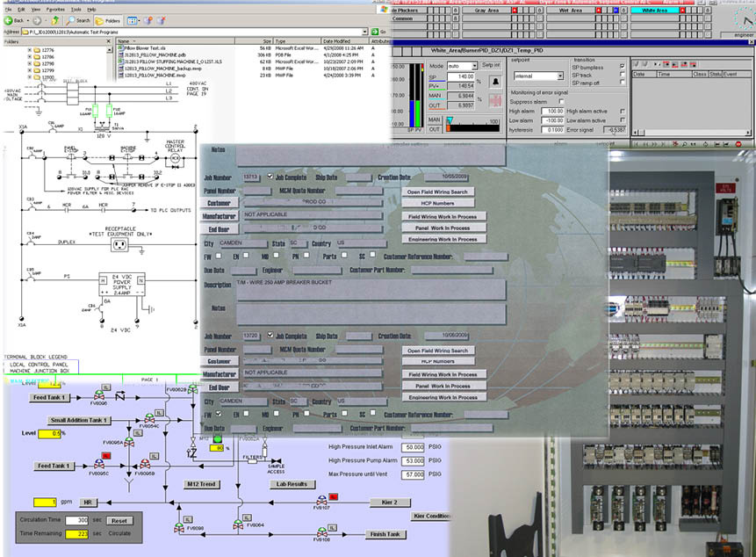Viewport: 756px width, 557px height.
Task: Click the Kier 2 button
Action: pos(390,503)
